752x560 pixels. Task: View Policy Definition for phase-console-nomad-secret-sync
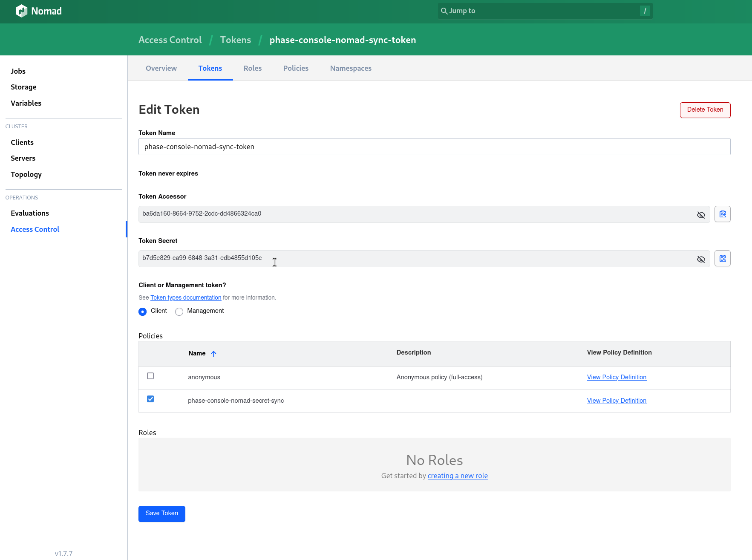(617, 401)
